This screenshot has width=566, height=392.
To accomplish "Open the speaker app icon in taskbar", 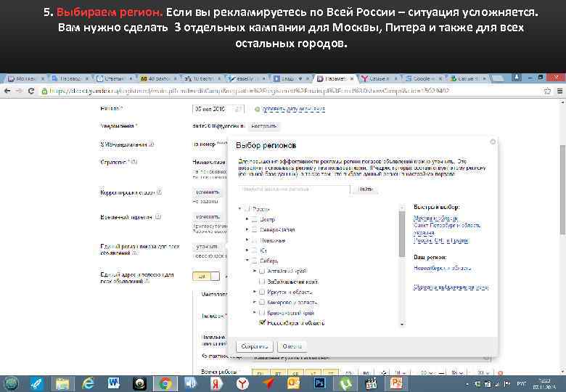I will pyautogui.click(x=191, y=383).
